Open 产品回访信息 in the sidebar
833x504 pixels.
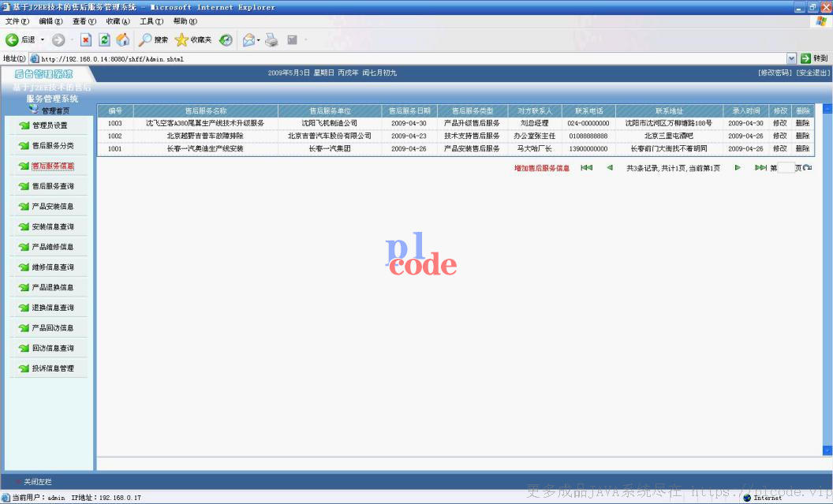(53, 327)
